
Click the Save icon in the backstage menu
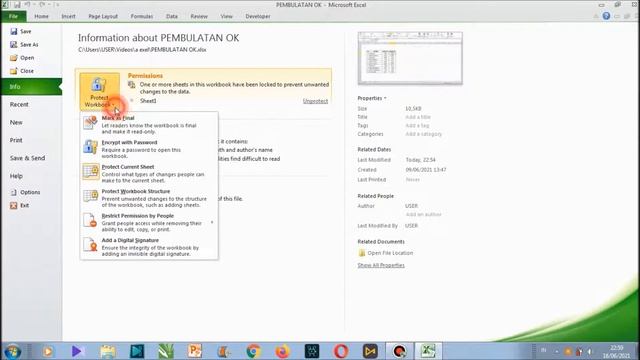coord(14,31)
